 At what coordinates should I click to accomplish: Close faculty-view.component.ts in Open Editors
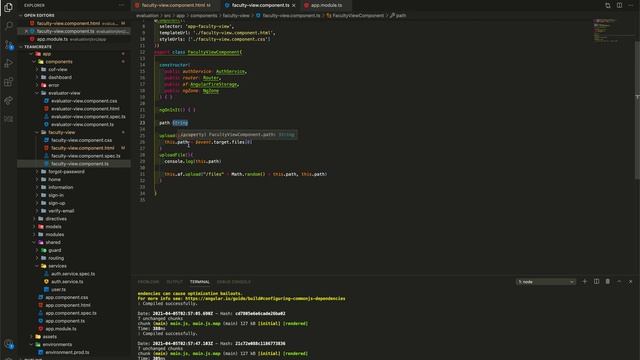pos(27,31)
